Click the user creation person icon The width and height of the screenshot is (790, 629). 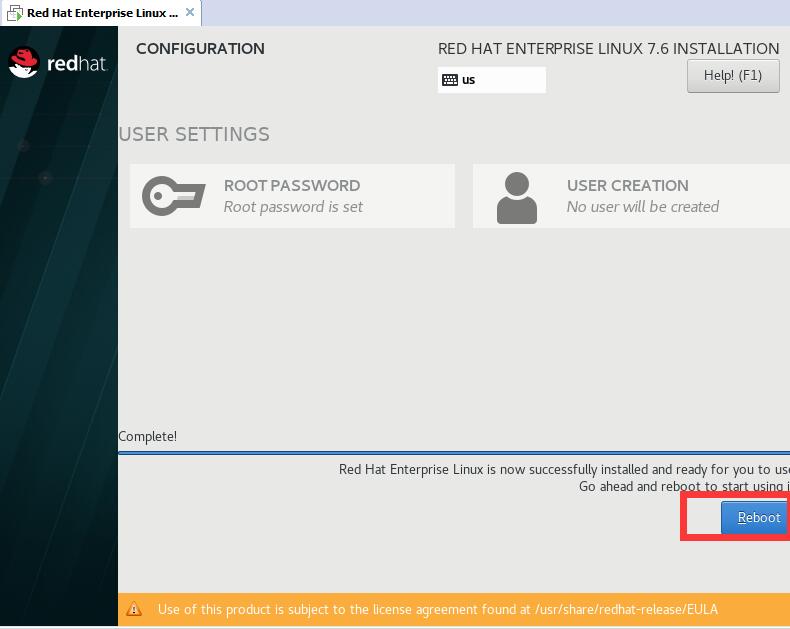[x=517, y=198]
